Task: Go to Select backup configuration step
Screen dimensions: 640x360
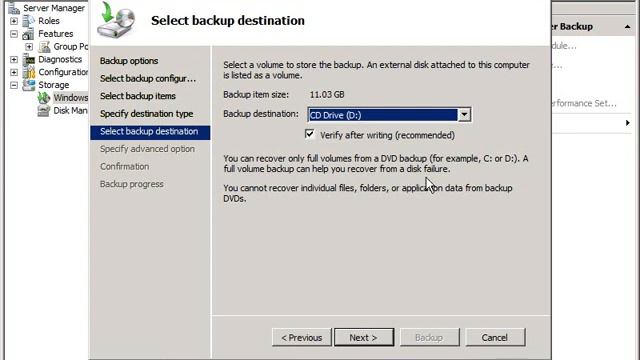Action: pyautogui.click(x=148, y=78)
